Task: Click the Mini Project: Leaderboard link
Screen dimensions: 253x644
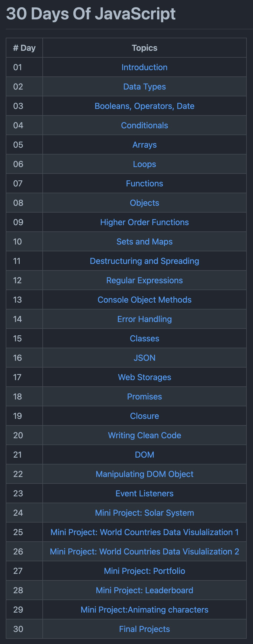Action: tap(144, 590)
